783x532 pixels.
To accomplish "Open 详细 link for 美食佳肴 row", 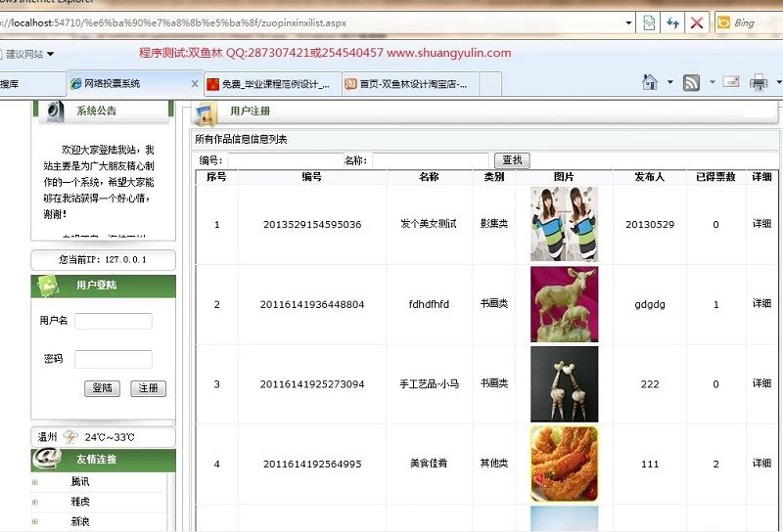I will pyautogui.click(x=761, y=464).
